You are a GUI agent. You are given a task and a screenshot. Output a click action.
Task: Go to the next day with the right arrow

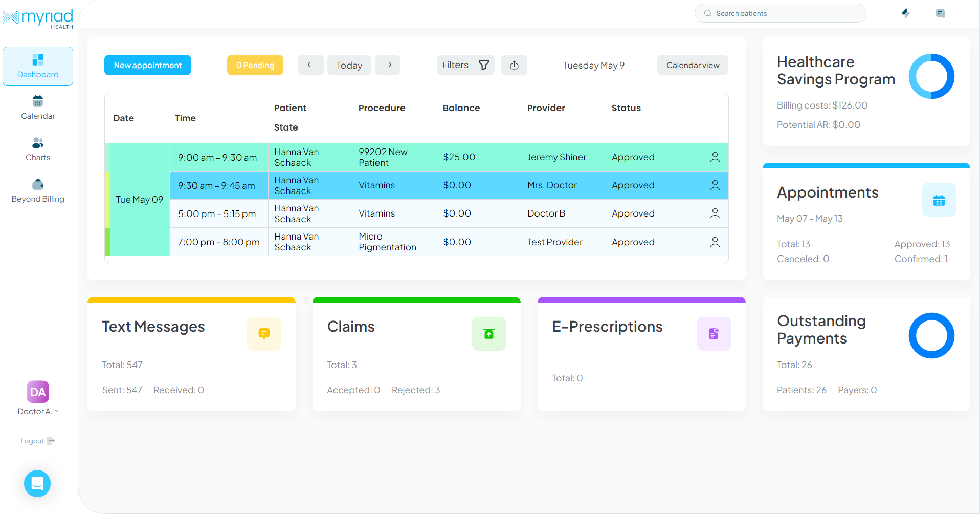(387, 65)
